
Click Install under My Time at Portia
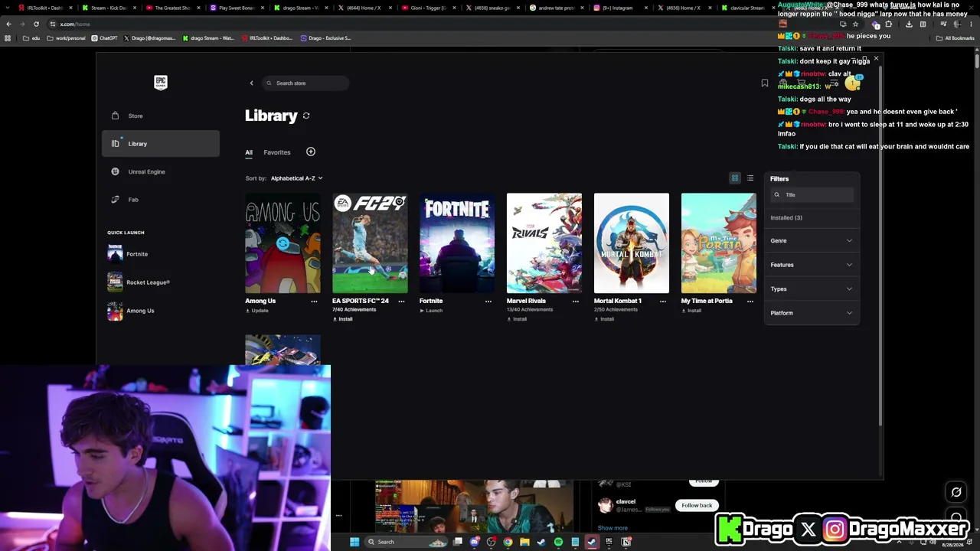692,311
